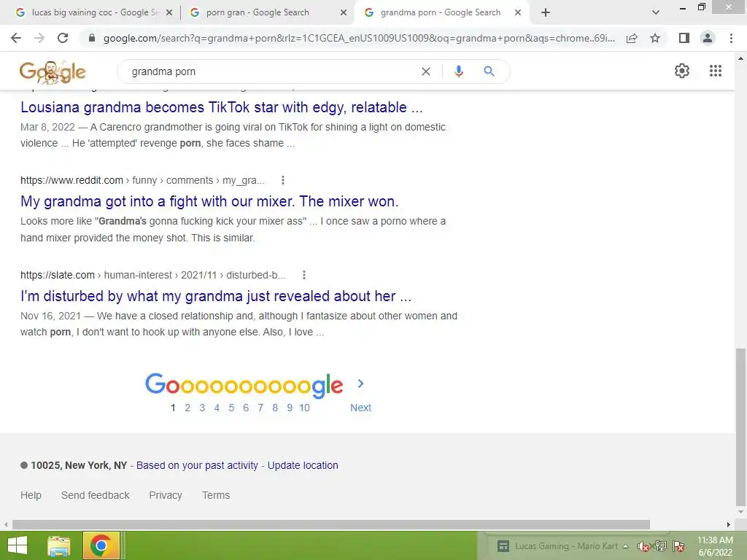747x560 pixels.
Task: Open the Lousiana grandma TikTok star result
Action: click(x=222, y=107)
